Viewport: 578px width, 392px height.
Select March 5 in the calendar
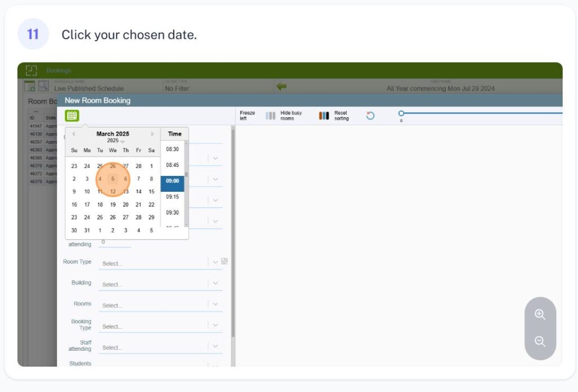113,179
